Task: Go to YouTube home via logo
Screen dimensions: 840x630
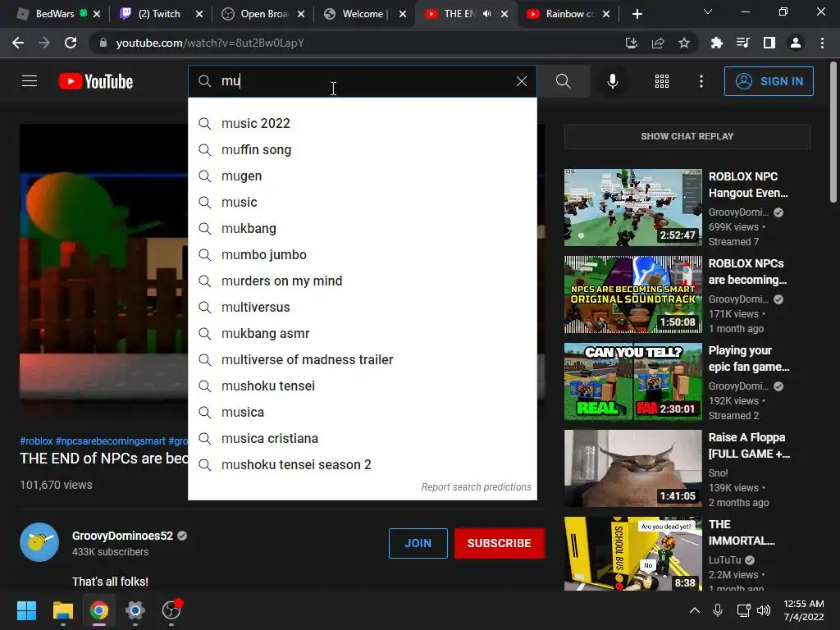Action: pyautogui.click(x=95, y=81)
